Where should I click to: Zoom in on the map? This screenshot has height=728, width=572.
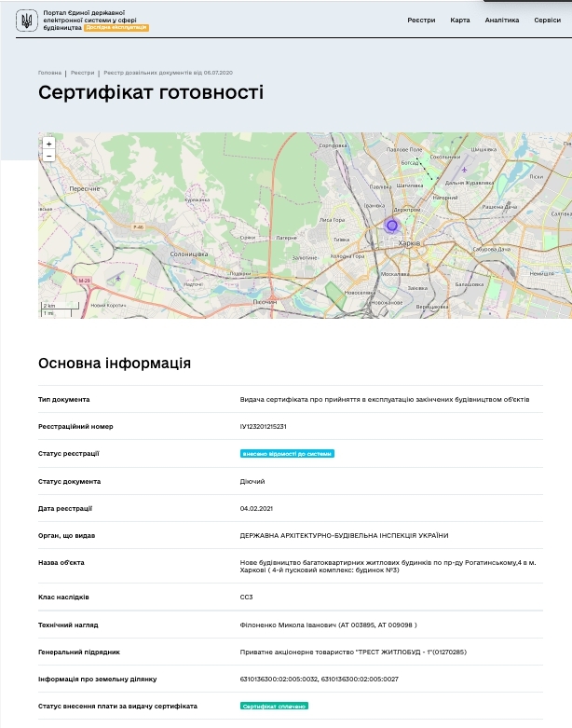coord(48,144)
